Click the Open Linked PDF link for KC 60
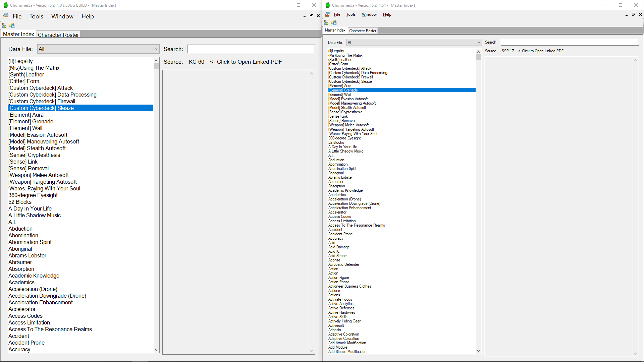 [246, 62]
